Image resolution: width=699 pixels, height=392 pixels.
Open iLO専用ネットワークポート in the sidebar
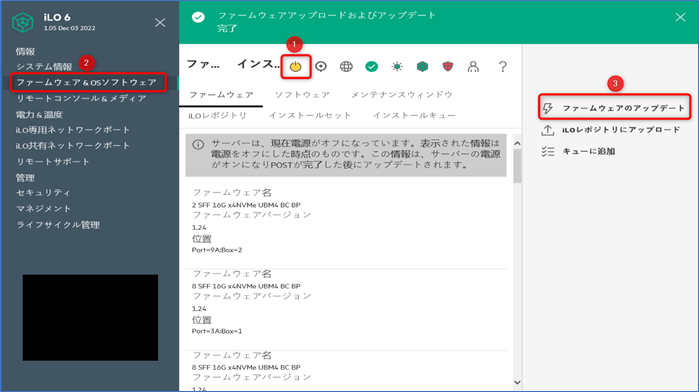(x=73, y=130)
